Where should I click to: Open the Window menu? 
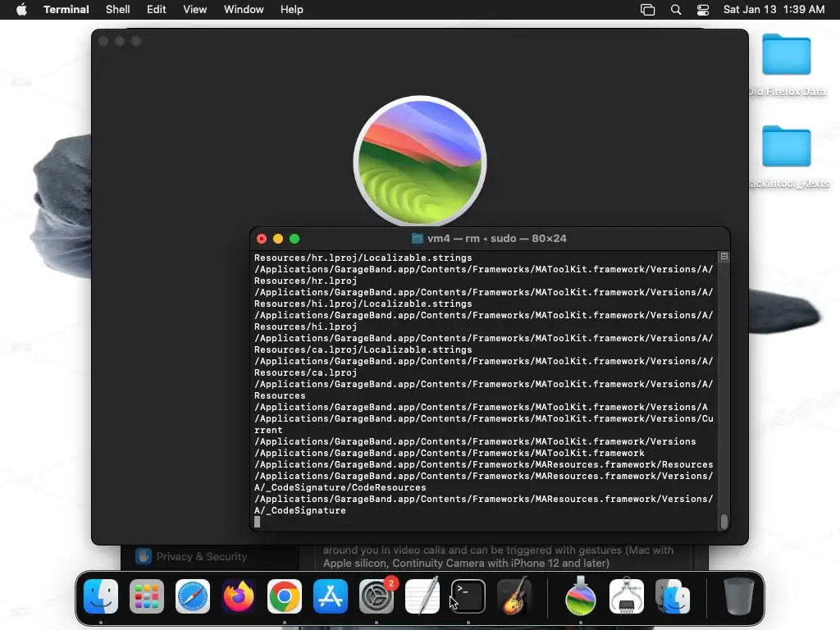(244, 10)
